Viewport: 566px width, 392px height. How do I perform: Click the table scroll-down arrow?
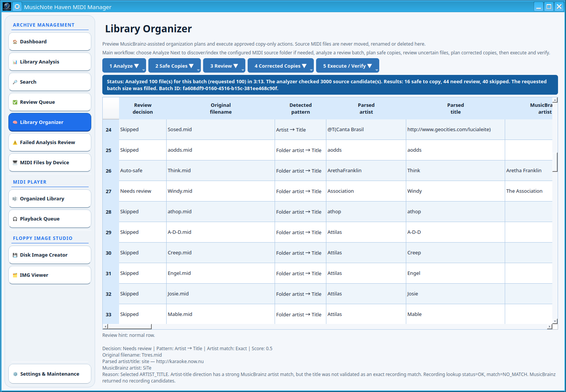click(555, 321)
